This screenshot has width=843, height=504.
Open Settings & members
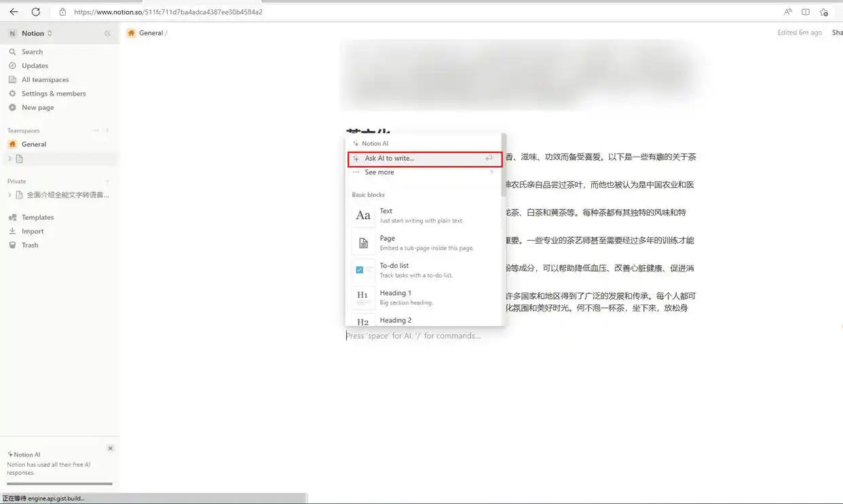point(53,94)
